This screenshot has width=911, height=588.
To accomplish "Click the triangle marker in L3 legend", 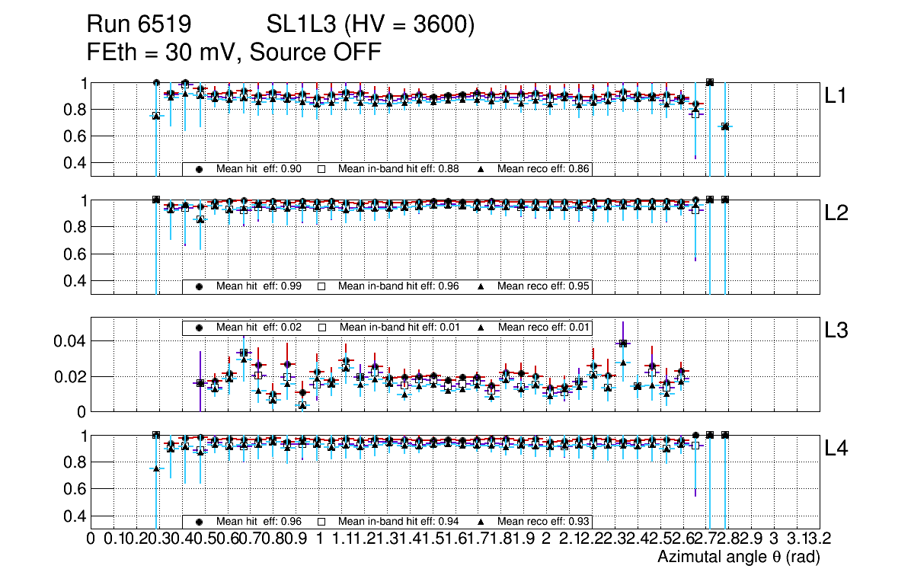I will point(481,328).
